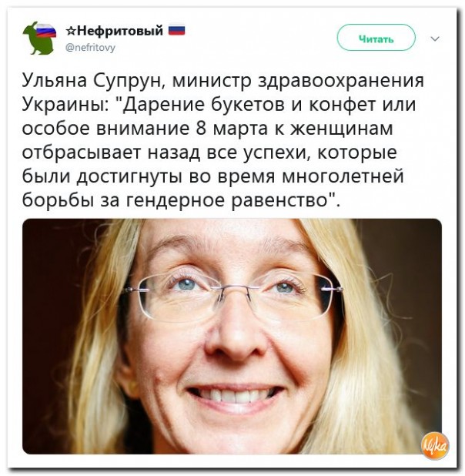Click the name Ульяна Супрун in tweet

tap(93, 81)
